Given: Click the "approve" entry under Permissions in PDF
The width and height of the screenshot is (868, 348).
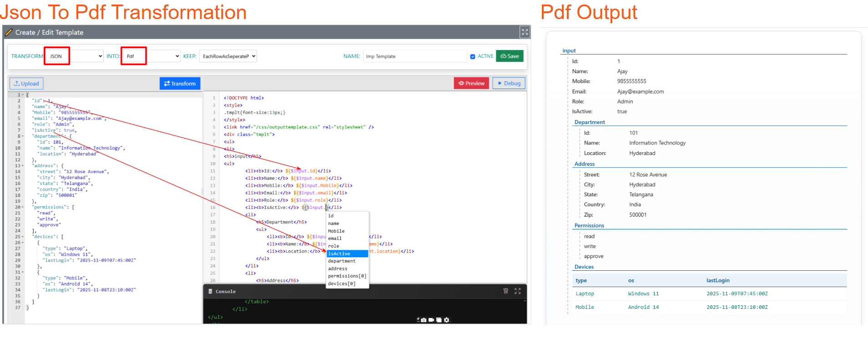Looking at the screenshot, I should click(594, 256).
